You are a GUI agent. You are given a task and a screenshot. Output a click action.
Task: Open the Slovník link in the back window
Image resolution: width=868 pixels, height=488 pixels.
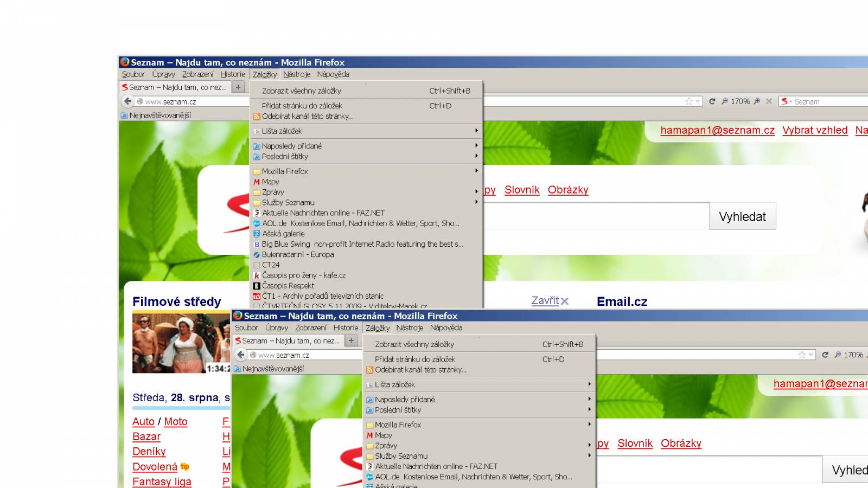click(x=522, y=190)
